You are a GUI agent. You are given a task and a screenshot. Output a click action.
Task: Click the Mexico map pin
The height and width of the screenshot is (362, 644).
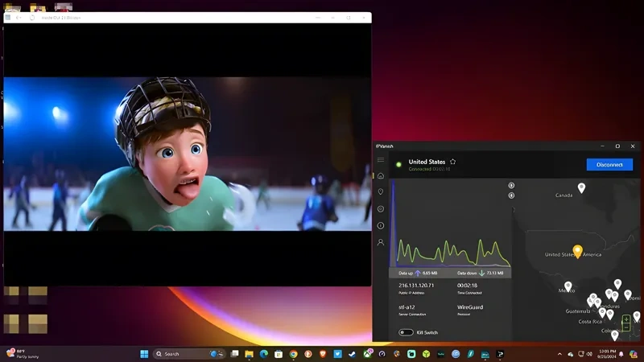[568, 286]
